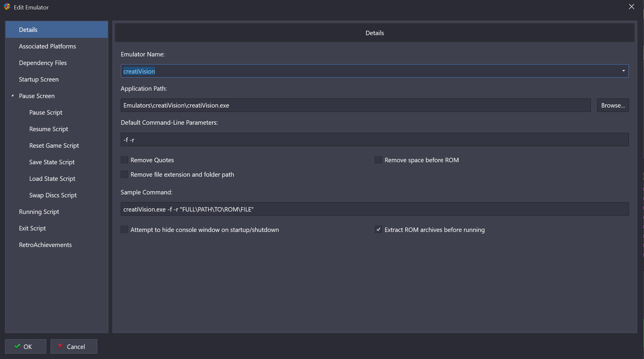
Task: Select RetroAchievements in the sidebar
Action: 45,245
